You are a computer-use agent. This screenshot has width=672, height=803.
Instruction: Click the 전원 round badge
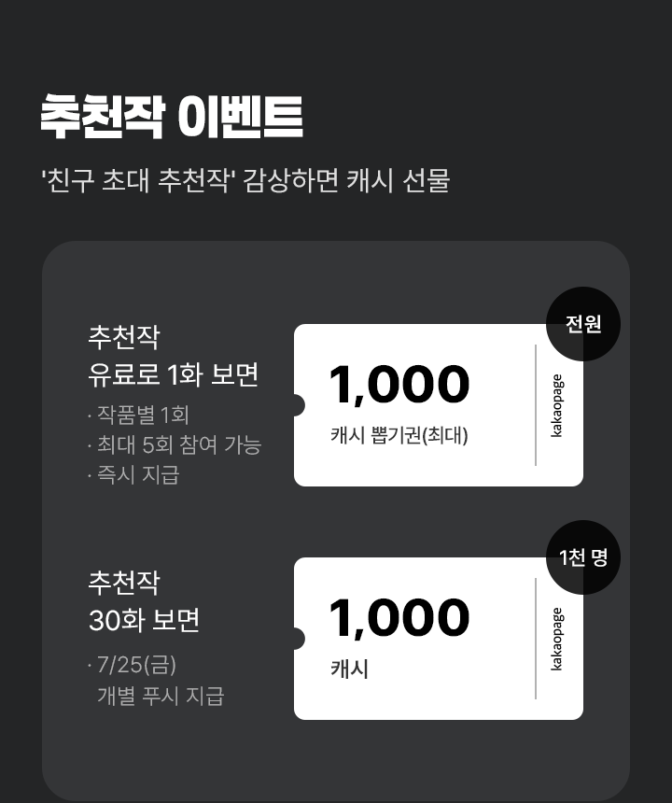583,324
